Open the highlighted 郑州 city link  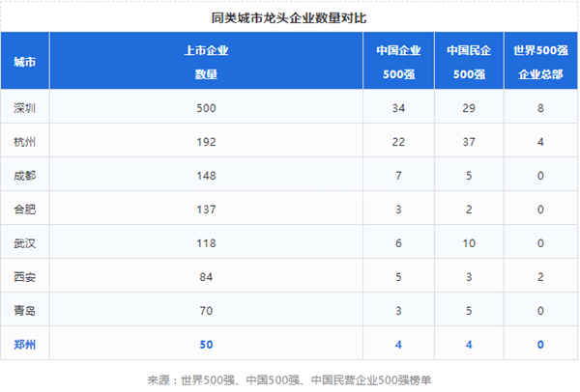coord(25,343)
